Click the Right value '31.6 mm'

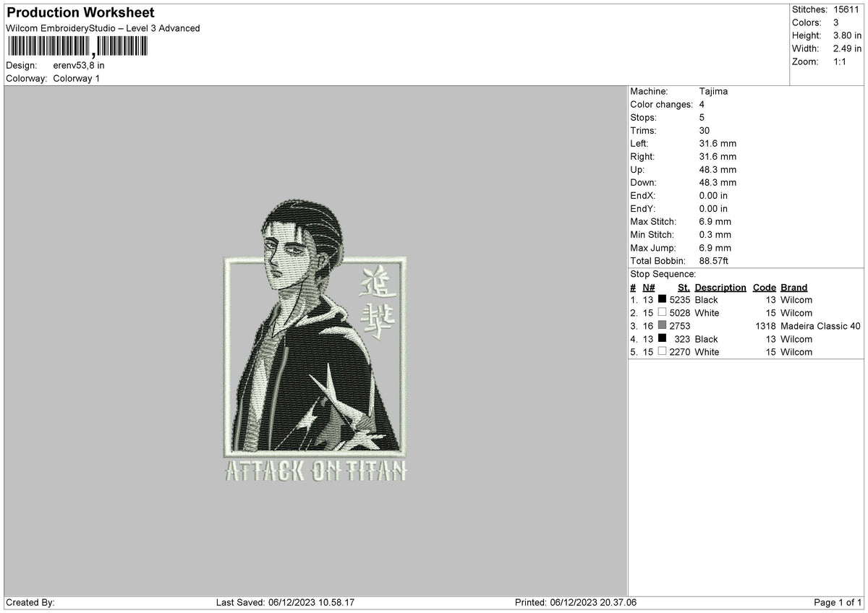[718, 156]
